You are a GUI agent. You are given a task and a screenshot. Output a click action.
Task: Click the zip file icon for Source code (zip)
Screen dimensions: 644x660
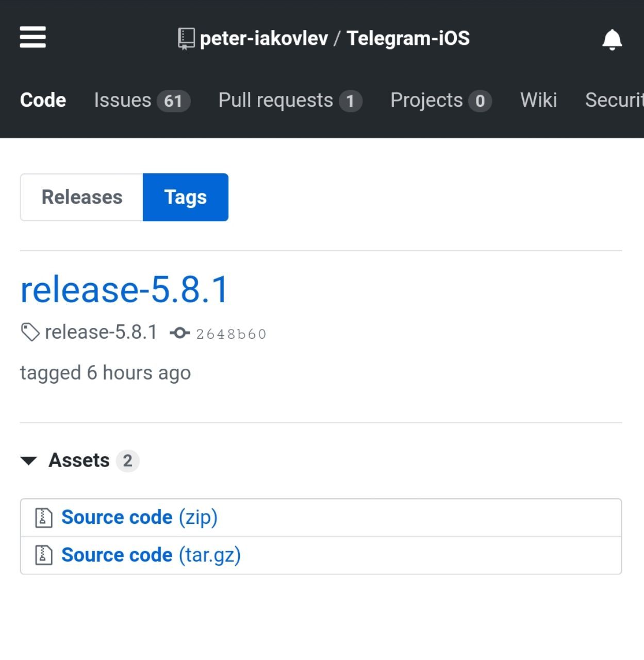44,518
